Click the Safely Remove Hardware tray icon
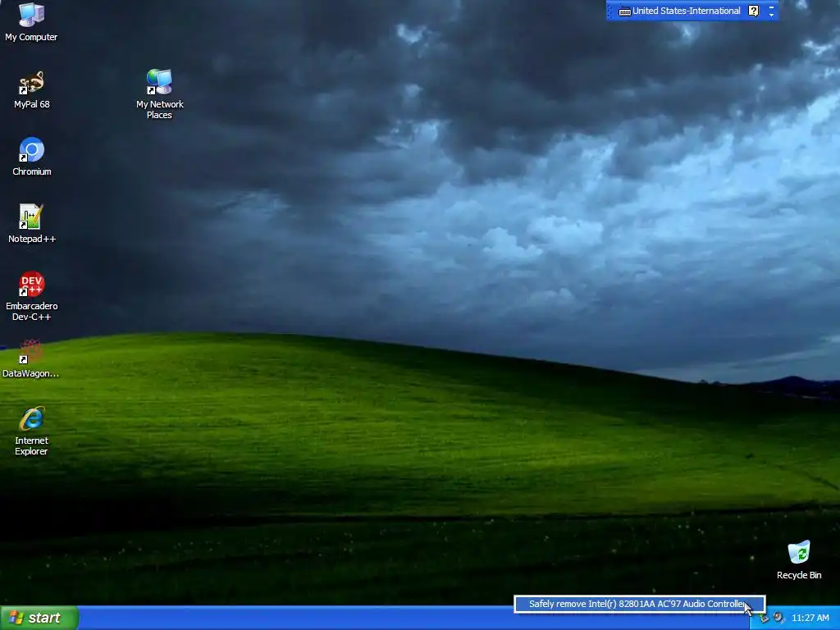Image resolution: width=840 pixels, height=630 pixels. 765,619
